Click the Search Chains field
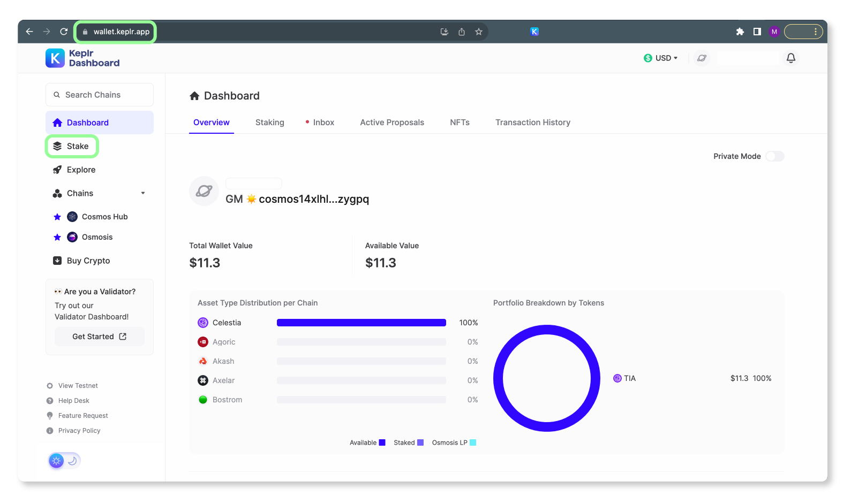Screen dimensions: 851x504 click(x=100, y=95)
